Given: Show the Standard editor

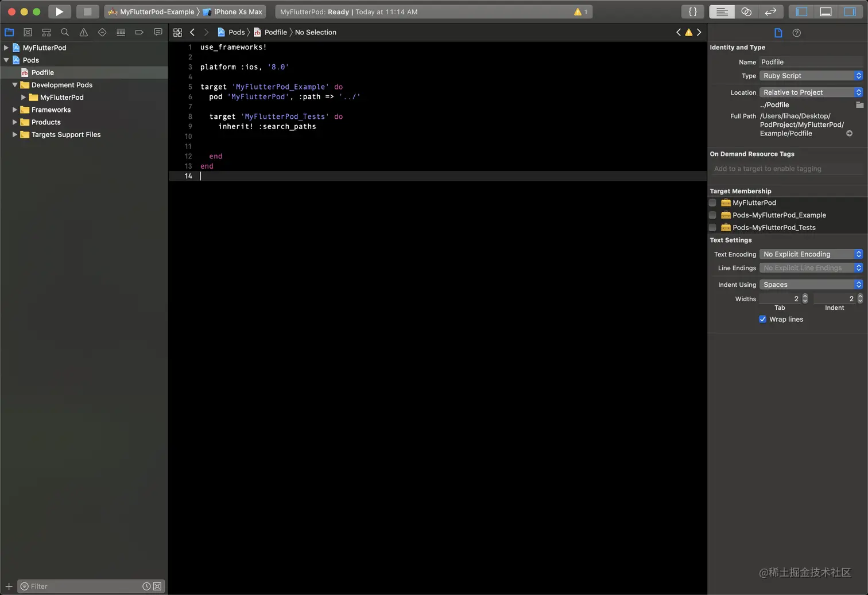Looking at the screenshot, I should pyautogui.click(x=722, y=11).
